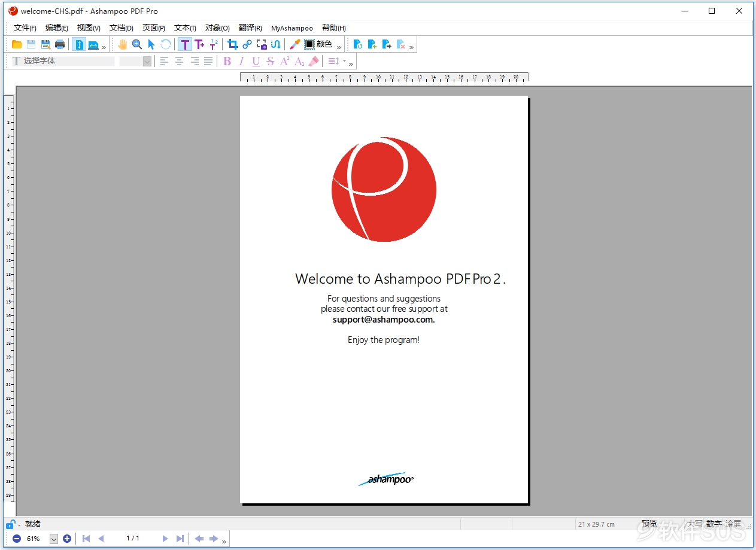Toggle Strikethrough formatting
The image size is (756, 550).
[x=270, y=61]
